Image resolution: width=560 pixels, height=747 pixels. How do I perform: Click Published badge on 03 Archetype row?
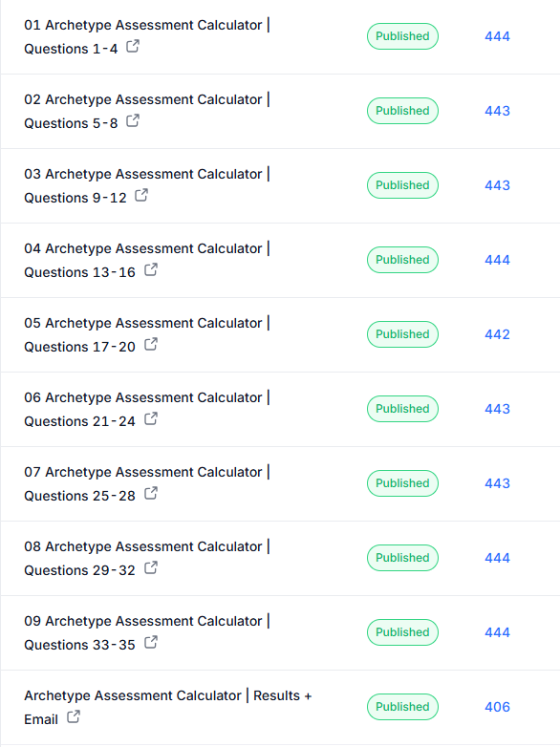coord(402,185)
